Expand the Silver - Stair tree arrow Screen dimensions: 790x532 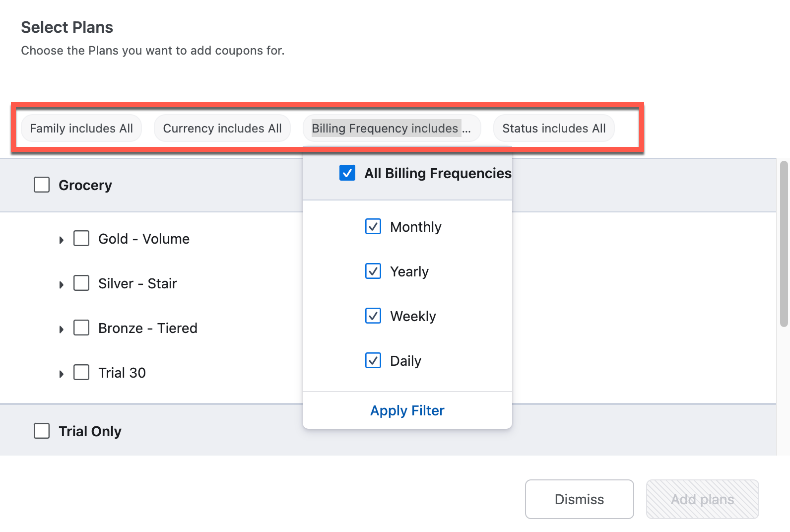click(62, 285)
